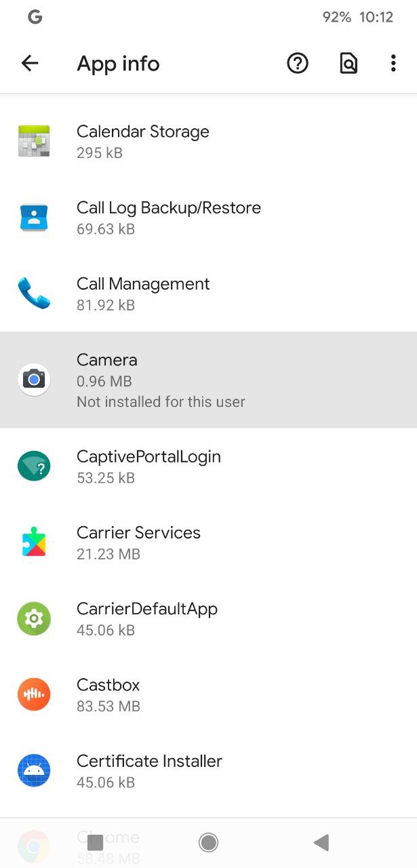Tap the Calendar Storage app icon
417x868 pixels.
coord(34,141)
